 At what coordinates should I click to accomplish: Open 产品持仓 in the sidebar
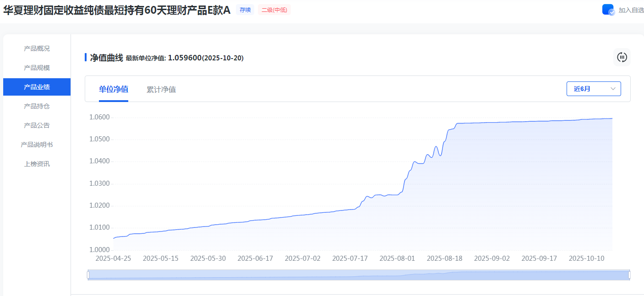(x=37, y=106)
